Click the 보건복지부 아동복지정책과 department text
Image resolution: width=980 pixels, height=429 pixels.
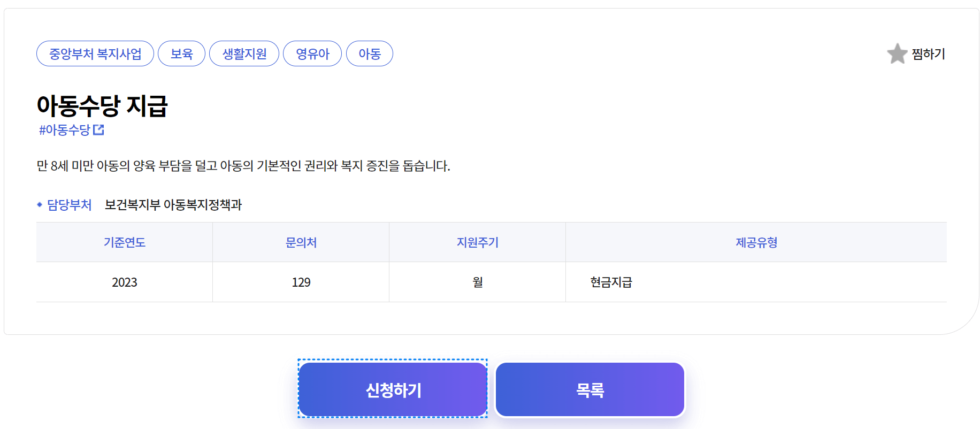pos(174,204)
